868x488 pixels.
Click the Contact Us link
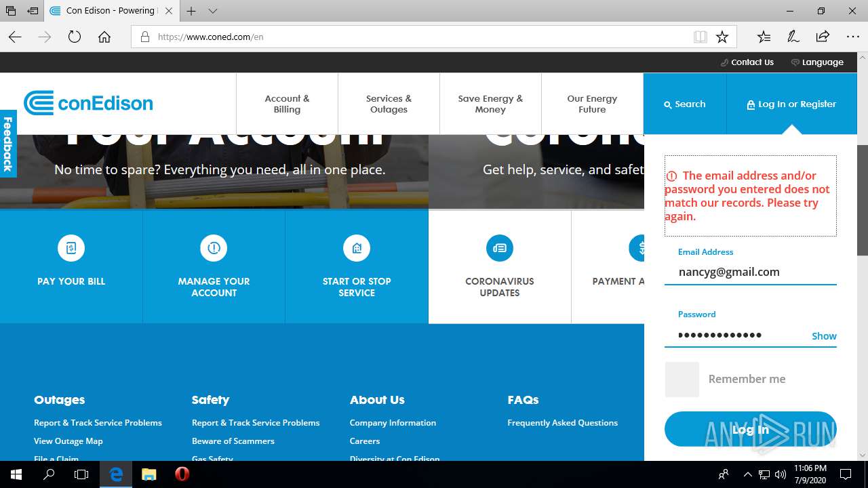point(747,62)
